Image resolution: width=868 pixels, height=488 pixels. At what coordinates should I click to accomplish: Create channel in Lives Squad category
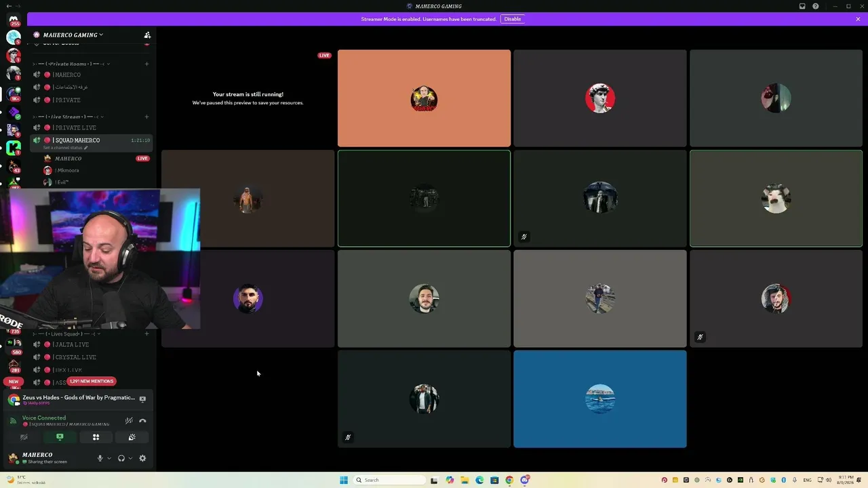(x=146, y=333)
